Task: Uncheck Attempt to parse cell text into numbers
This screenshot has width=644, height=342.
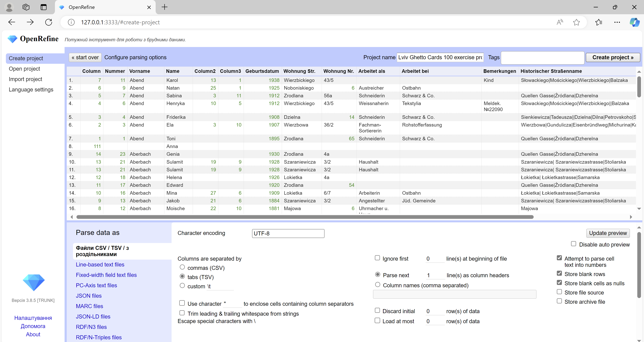Action: [x=559, y=258]
